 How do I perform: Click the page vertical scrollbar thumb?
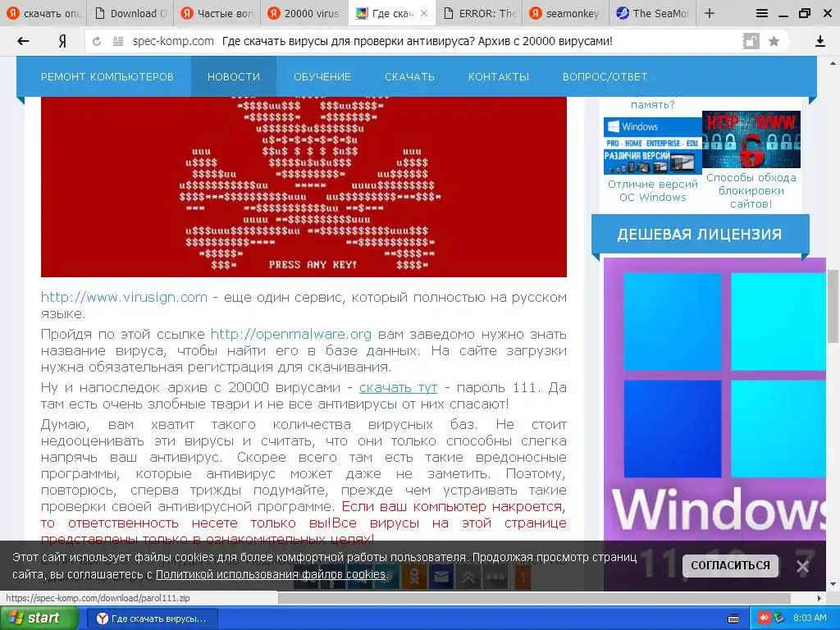[833, 305]
